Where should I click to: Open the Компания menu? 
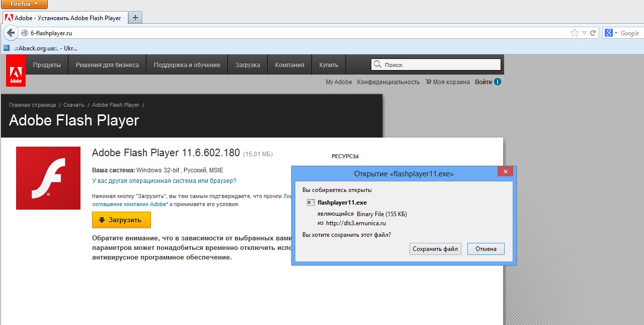pyautogui.click(x=290, y=65)
